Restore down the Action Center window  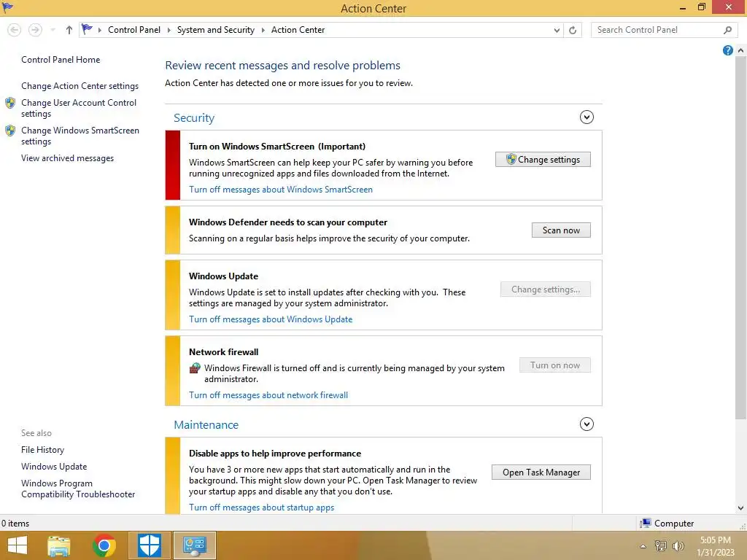701,7
